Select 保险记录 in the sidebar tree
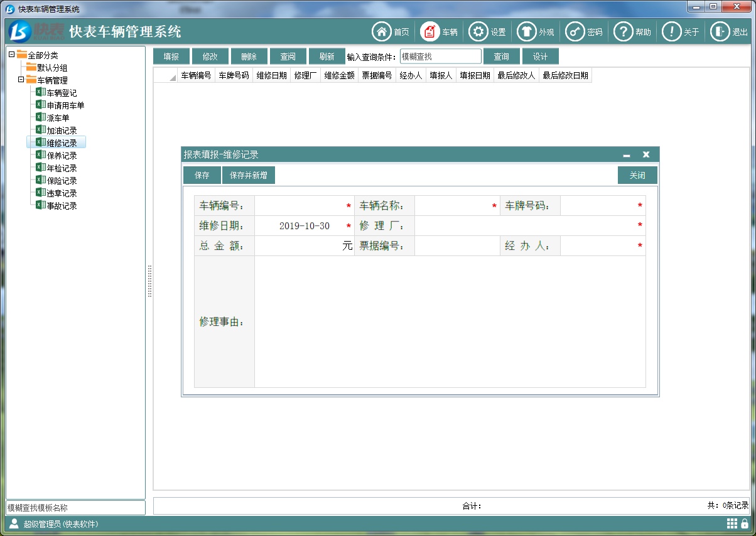 (x=62, y=181)
